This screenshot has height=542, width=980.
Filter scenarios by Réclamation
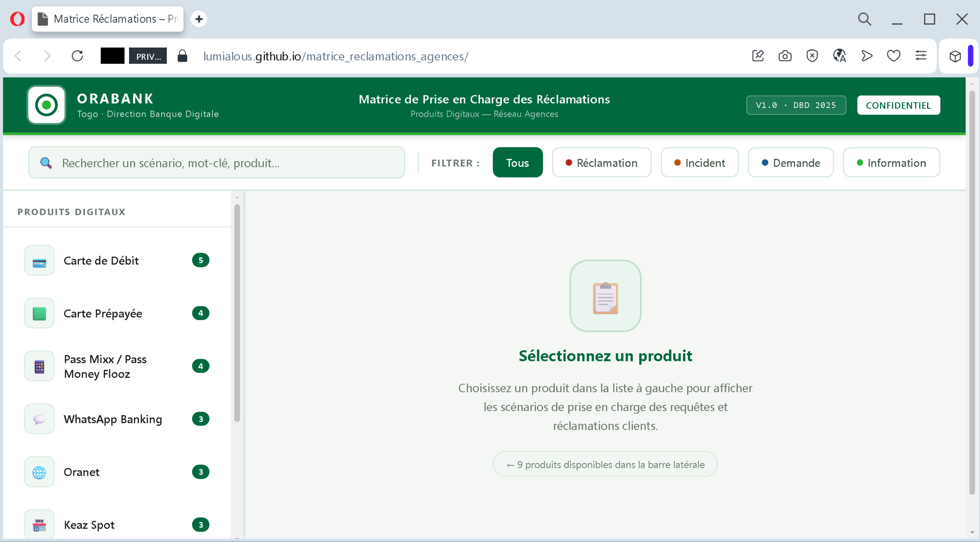pos(601,163)
